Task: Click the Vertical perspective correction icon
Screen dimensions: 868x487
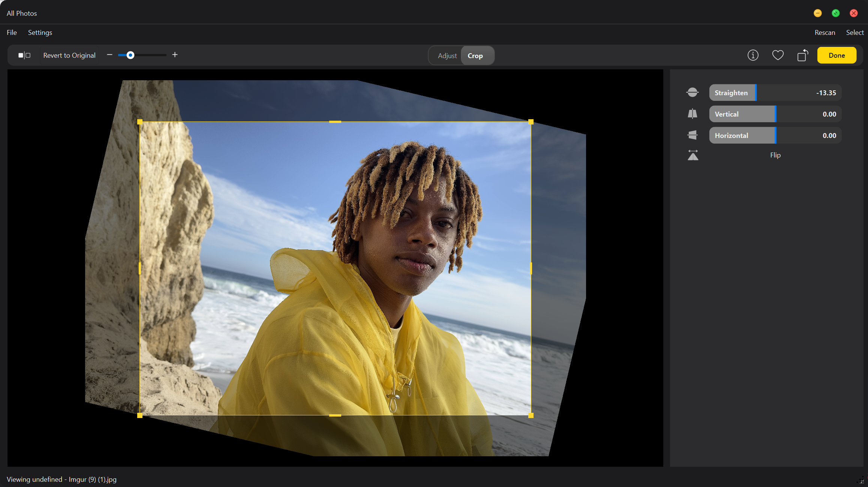Action: (x=692, y=114)
